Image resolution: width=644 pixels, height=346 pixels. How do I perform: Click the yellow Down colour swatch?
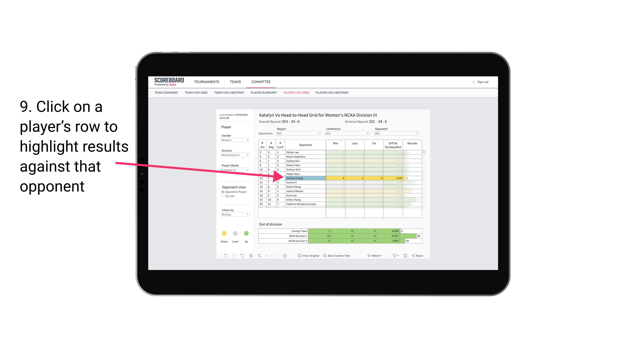click(x=224, y=233)
